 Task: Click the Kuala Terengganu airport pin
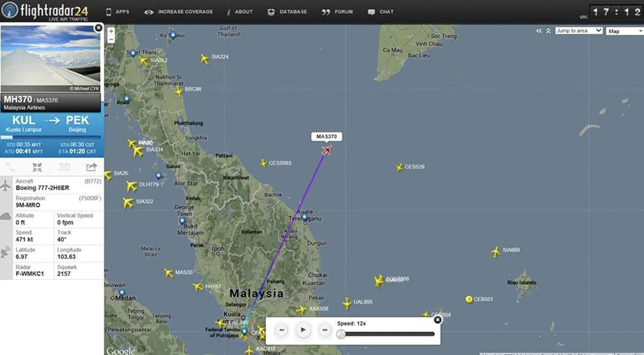click(305, 218)
